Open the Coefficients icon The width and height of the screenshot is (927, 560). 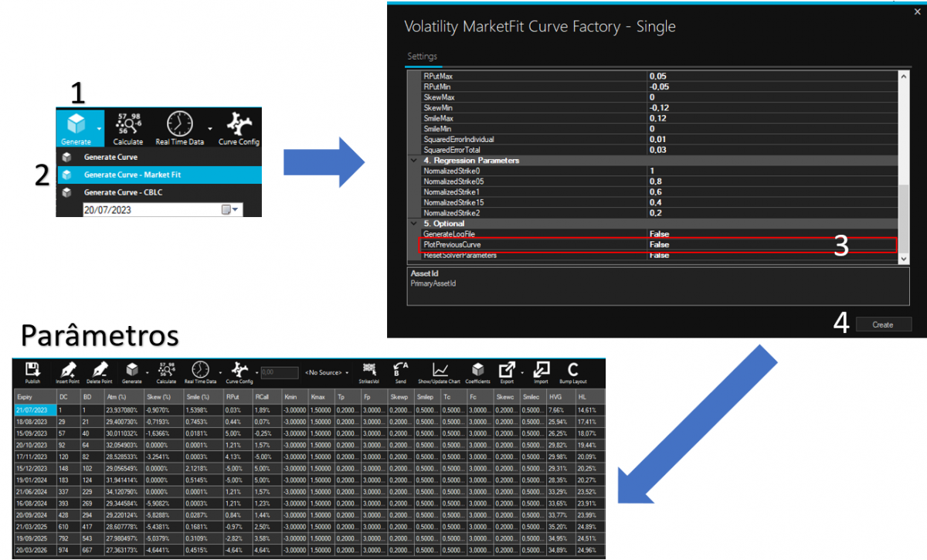click(x=477, y=371)
